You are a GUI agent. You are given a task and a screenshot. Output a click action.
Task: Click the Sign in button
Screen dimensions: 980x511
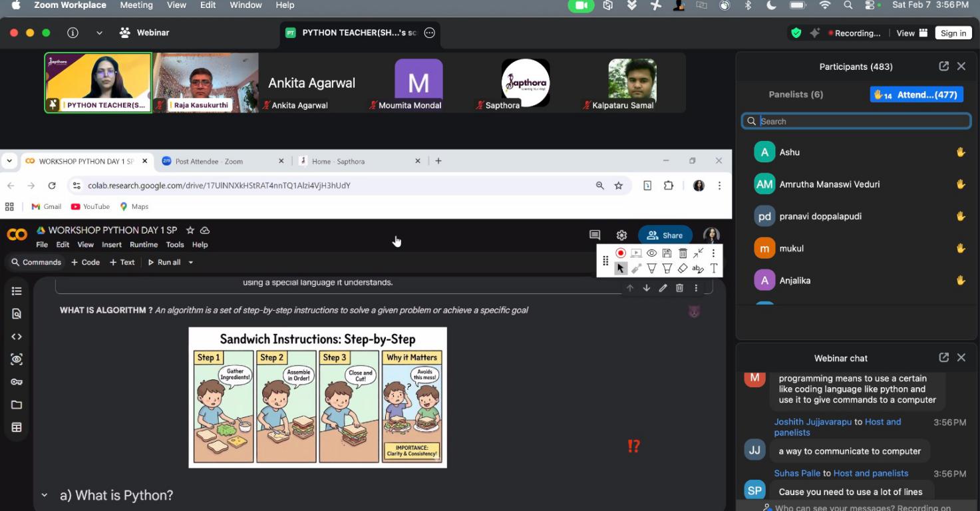[953, 33]
